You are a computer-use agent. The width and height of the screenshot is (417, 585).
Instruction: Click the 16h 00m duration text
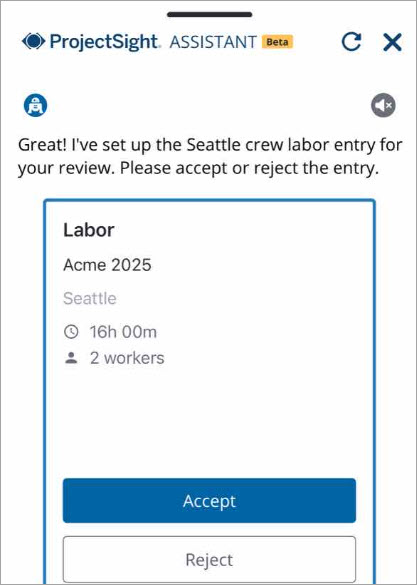point(123,332)
